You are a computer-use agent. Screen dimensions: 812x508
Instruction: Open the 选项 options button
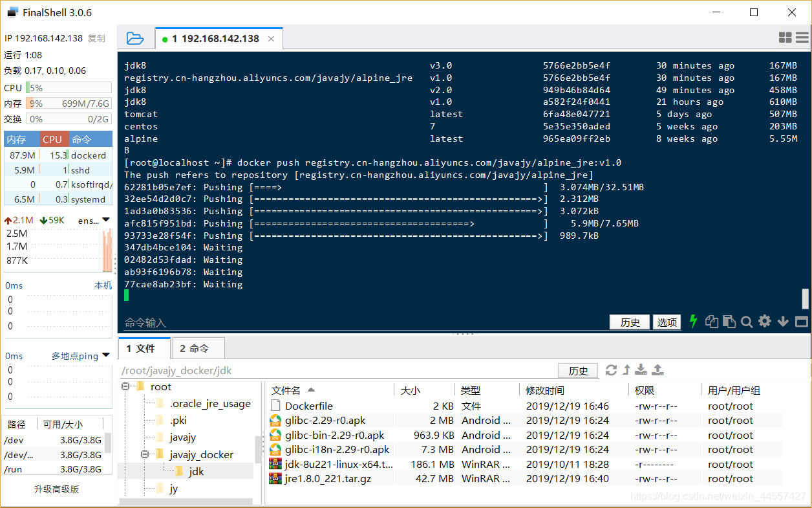[667, 322]
